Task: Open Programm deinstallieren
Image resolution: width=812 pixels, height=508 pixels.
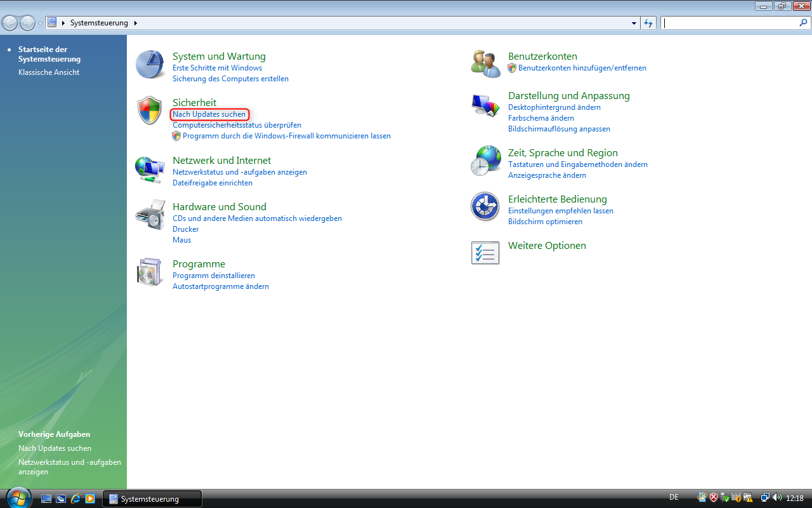Action: [x=214, y=275]
